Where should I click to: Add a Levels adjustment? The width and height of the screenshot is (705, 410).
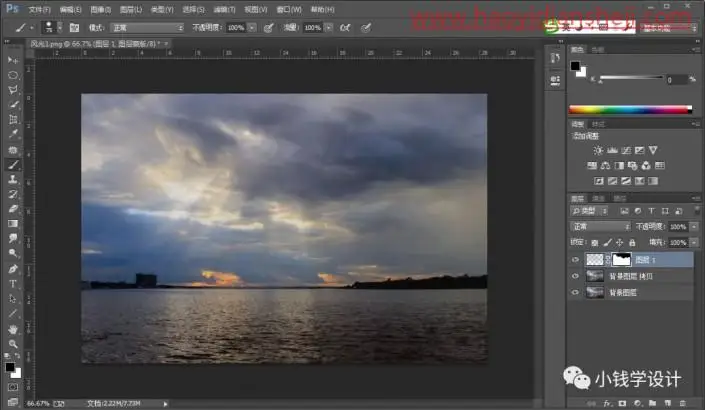pos(612,150)
